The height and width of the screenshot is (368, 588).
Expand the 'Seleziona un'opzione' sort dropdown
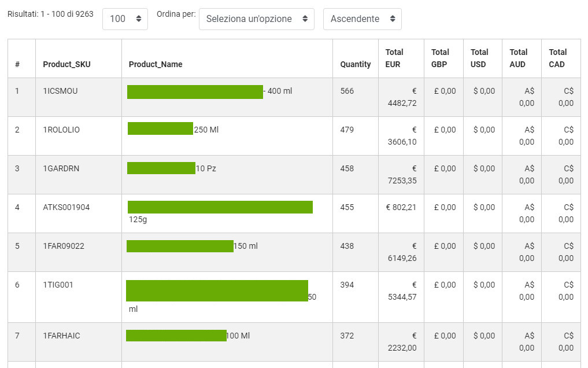(256, 19)
